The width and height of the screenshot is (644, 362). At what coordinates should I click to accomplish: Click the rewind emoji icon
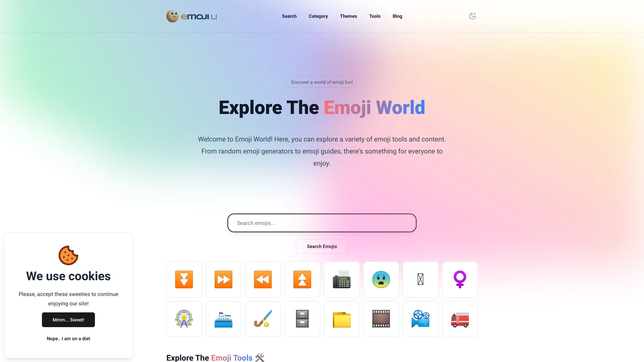pos(263,279)
